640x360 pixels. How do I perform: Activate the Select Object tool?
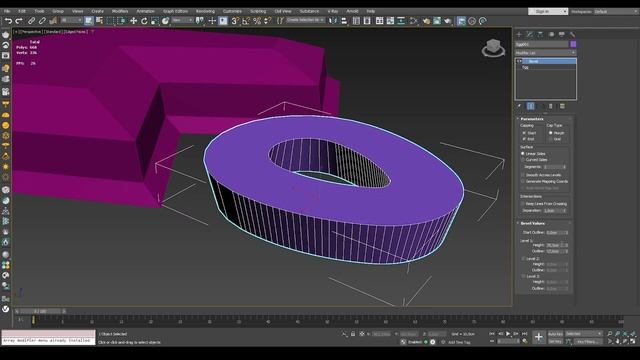(x=88, y=21)
